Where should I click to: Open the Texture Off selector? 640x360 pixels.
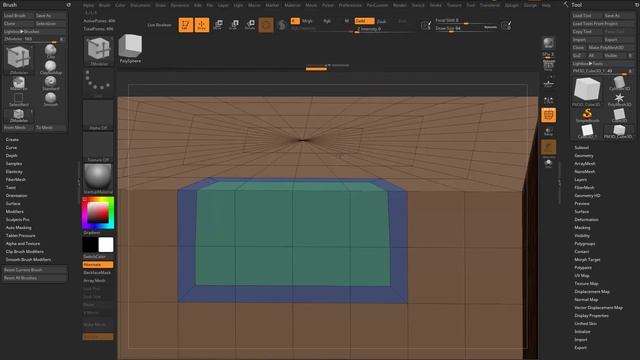coord(98,147)
